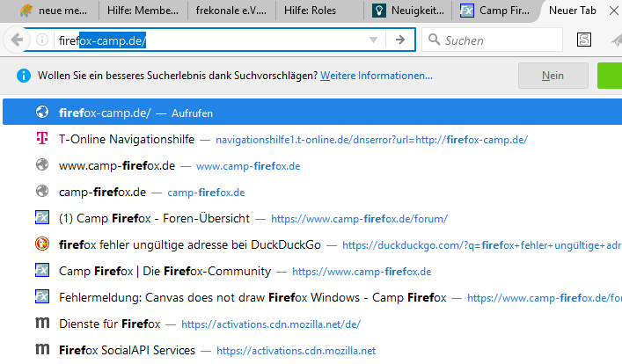Decline search suggestions with Nein
Viewport: 622px width, 364px height.
tap(553, 76)
